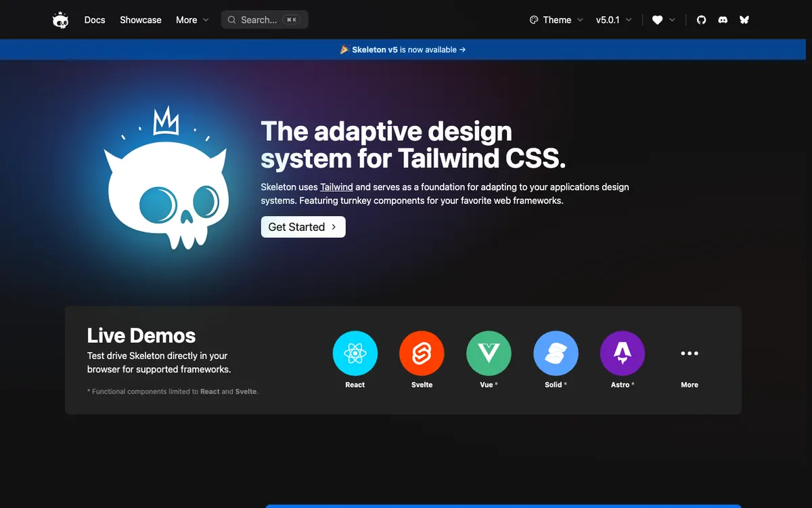Open the GitHub repository icon

pyautogui.click(x=701, y=20)
